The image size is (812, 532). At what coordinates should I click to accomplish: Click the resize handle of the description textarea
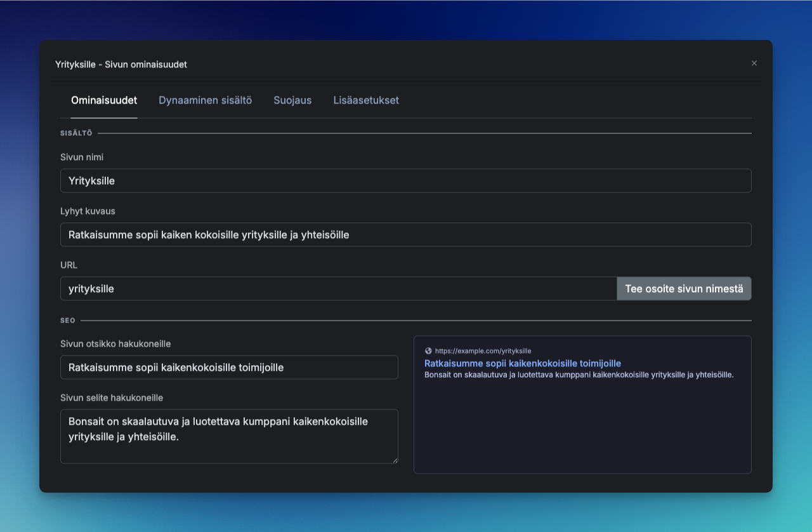pos(395,460)
